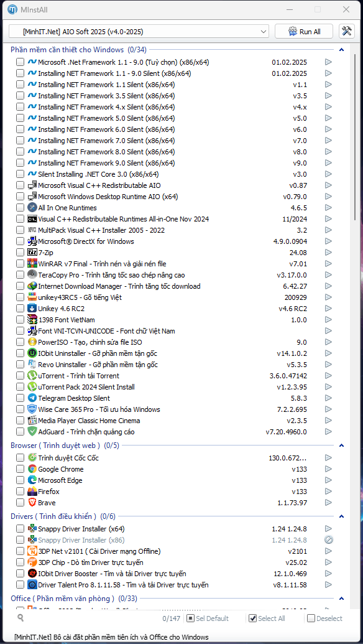Image resolution: width=363 pixels, height=644 pixels.
Task: Collapse the Office (Phần mềm văn phòng) group
Action: (x=341, y=599)
